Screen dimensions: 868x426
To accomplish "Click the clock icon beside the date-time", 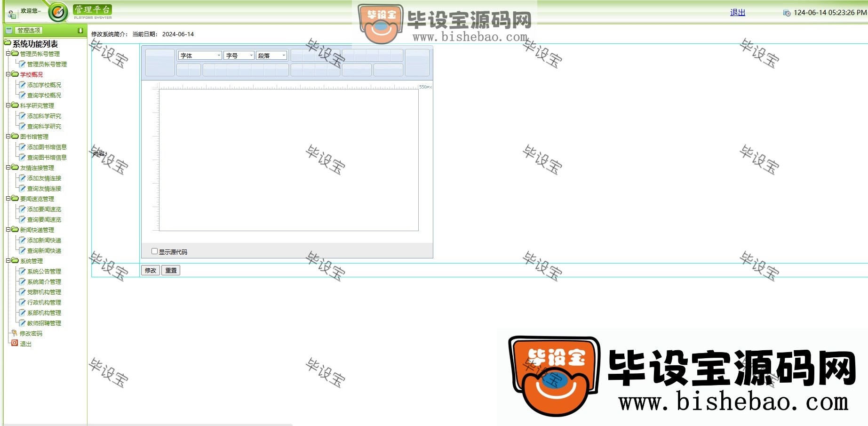I will (x=787, y=13).
